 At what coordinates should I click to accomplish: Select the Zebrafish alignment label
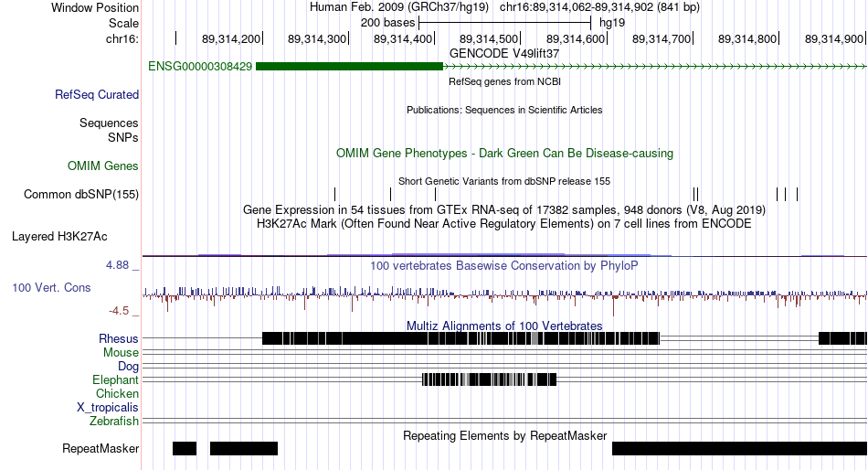[x=114, y=422]
